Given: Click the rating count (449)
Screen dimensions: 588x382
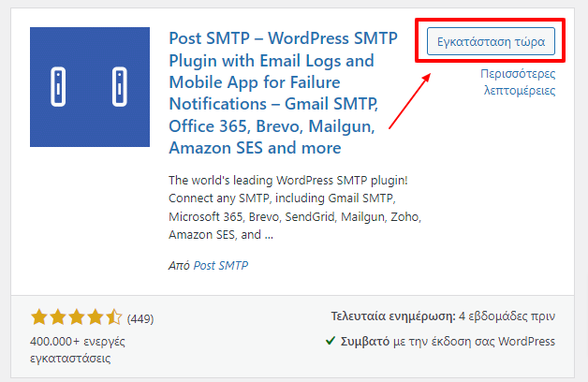Looking at the screenshot, I should pyautogui.click(x=140, y=318).
